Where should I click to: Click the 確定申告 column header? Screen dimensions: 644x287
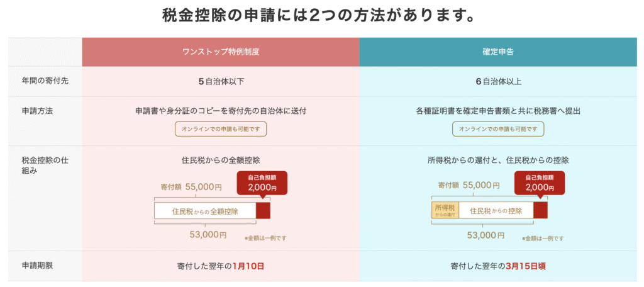pyautogui.click(x=498, y=52)
